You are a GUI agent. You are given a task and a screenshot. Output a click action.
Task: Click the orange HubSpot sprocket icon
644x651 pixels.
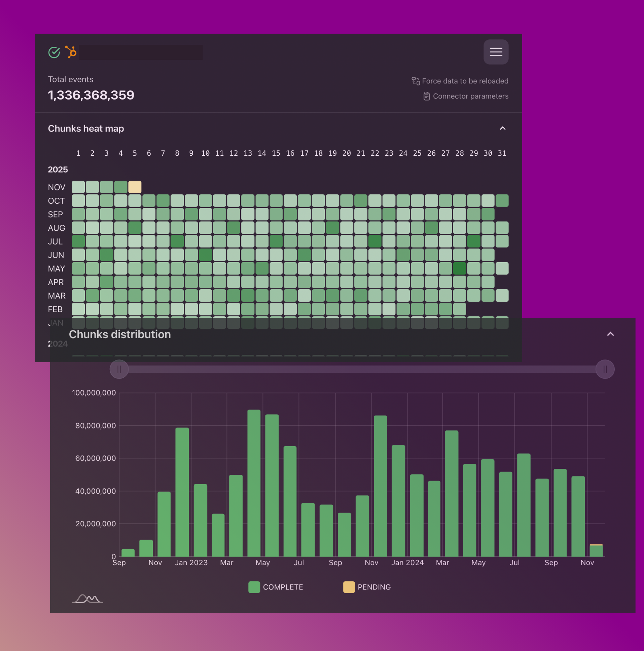[70, 52]
